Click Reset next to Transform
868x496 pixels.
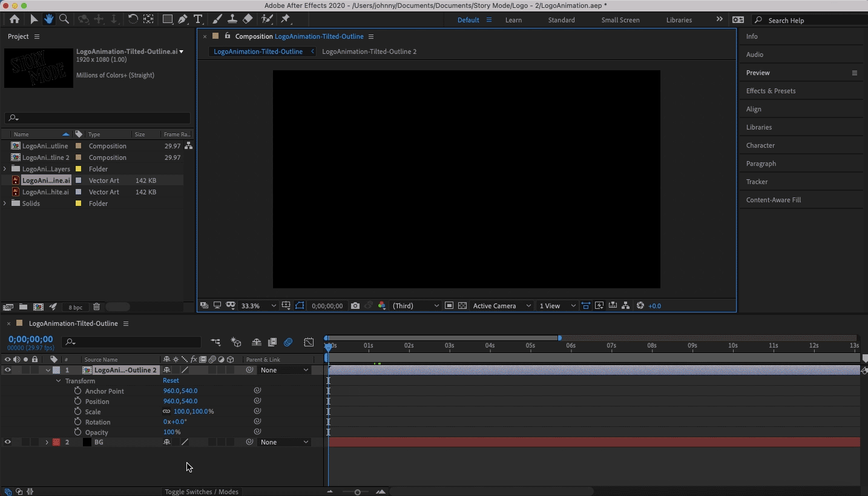(x=171, y=381)
